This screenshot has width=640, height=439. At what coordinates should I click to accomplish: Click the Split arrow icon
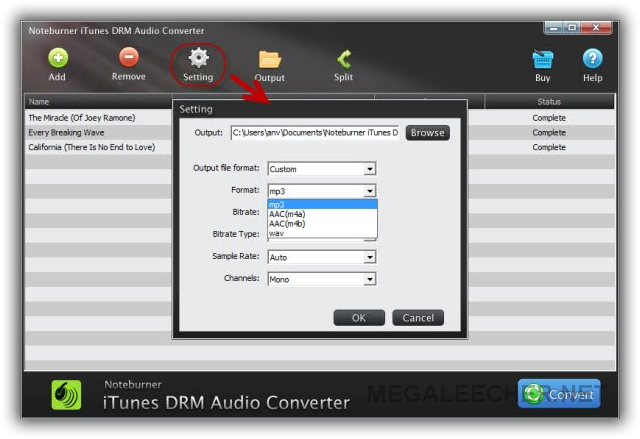[x=344, y=59]
